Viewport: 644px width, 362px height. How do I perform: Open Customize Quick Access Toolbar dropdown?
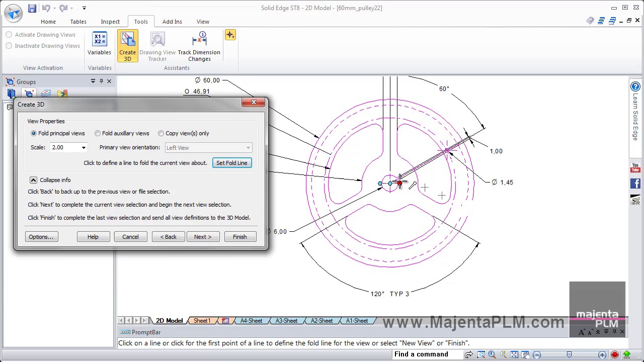84,8
